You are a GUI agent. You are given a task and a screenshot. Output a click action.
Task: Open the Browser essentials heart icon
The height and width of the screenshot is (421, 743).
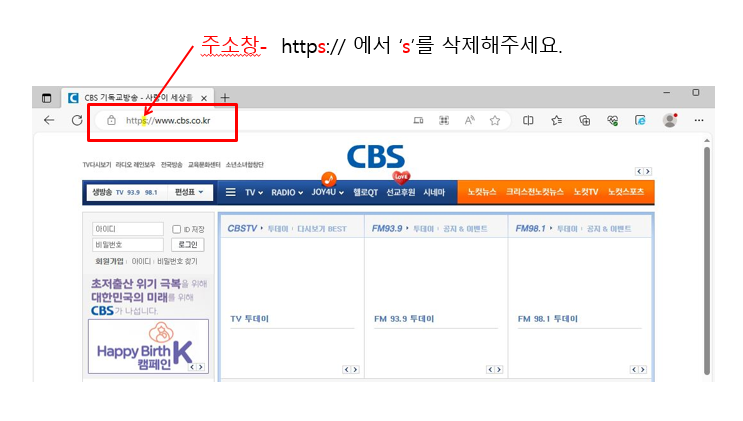[612, 120]
